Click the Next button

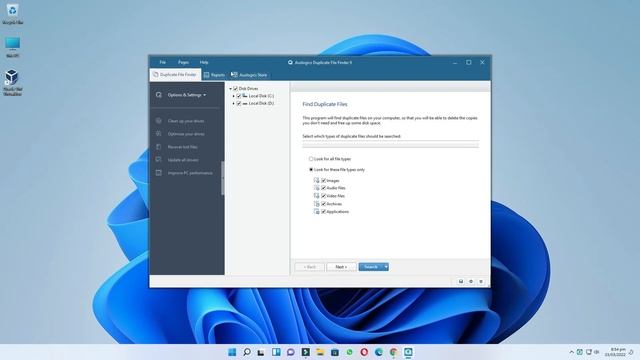pos(341,267)
